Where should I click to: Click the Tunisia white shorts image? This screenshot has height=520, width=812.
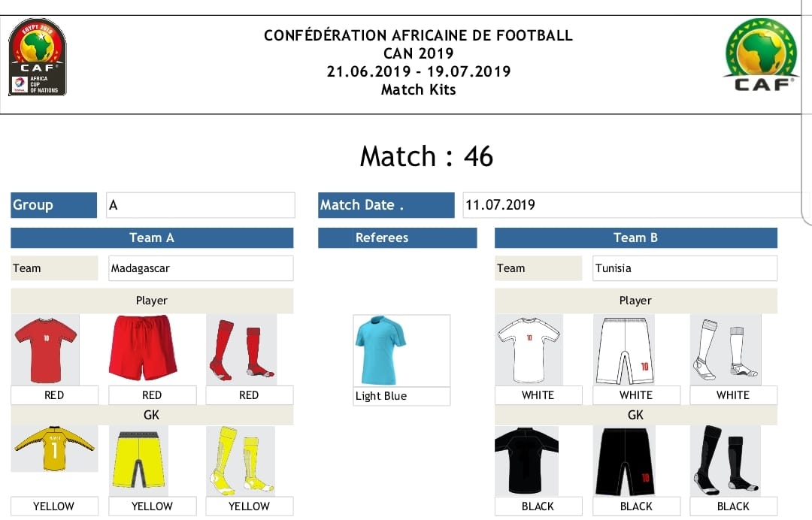[x=624, y=349]
